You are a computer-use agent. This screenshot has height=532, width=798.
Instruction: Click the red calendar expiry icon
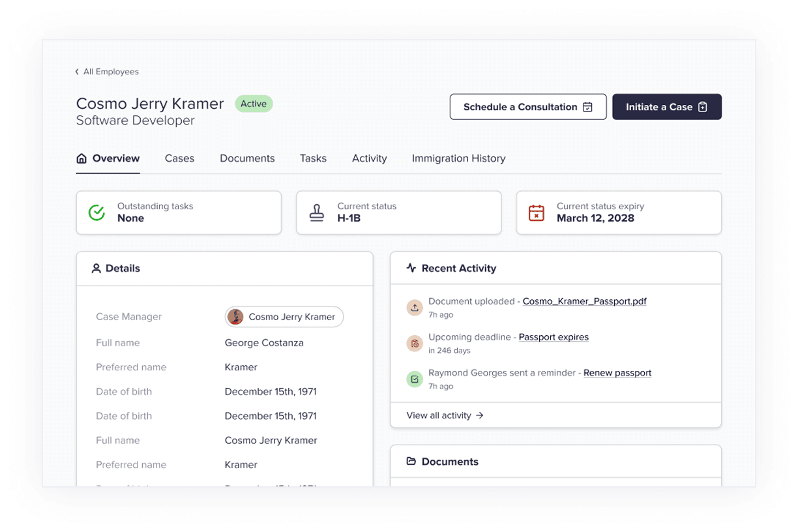click(x=537, y=213)
